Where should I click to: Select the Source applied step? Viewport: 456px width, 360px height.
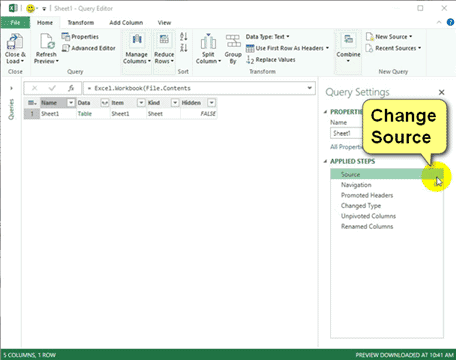[x=387, y=174]
